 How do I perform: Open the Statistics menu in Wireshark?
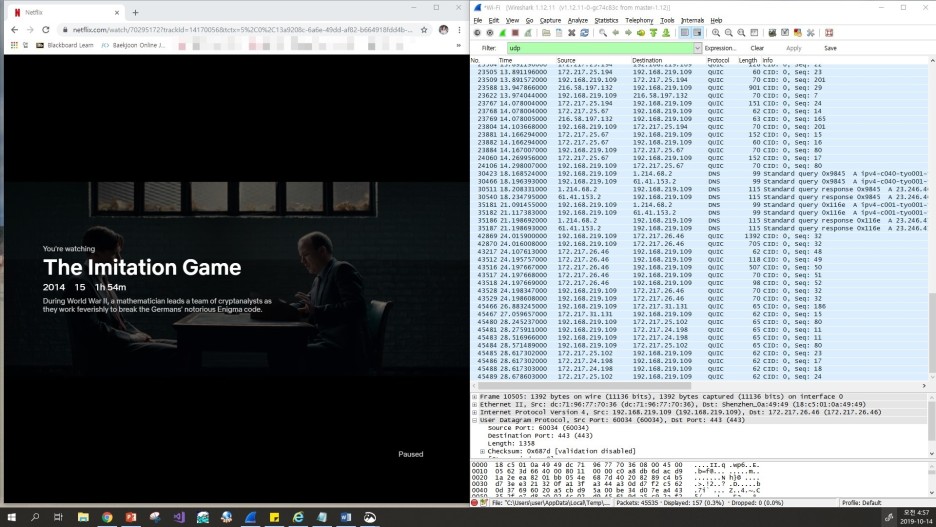(x=606, y=20)
